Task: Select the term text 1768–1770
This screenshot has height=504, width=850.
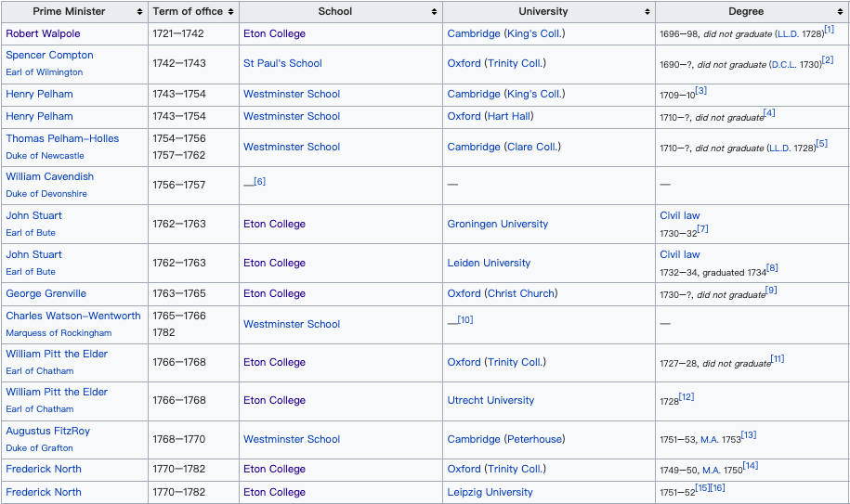Action: pyautogui.click(x=179, y=439)
